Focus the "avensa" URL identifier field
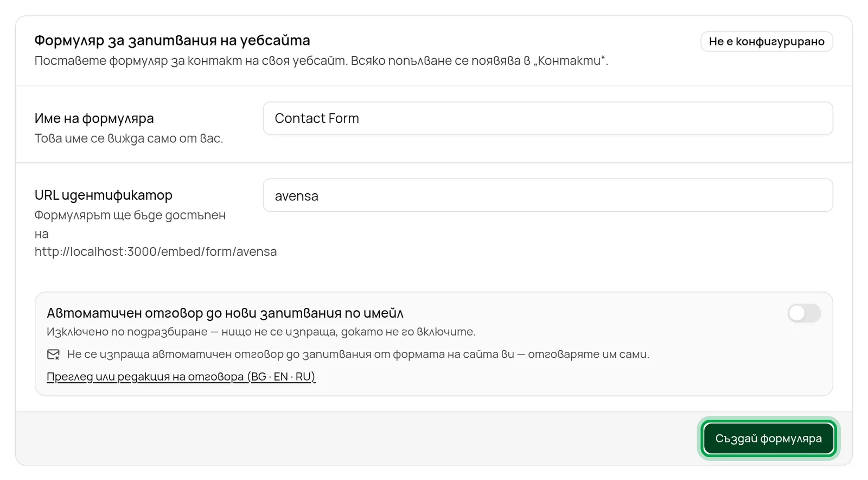This screenshot has height=480, width=868. [x=547, y=195]
